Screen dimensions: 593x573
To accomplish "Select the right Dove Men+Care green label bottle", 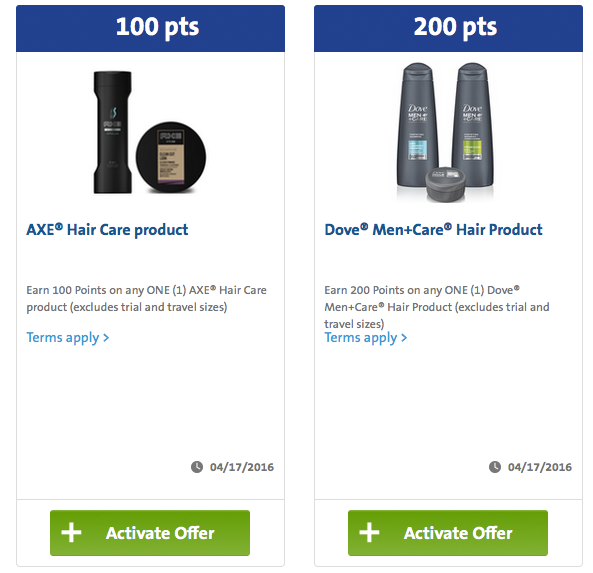I will [473, 125].
